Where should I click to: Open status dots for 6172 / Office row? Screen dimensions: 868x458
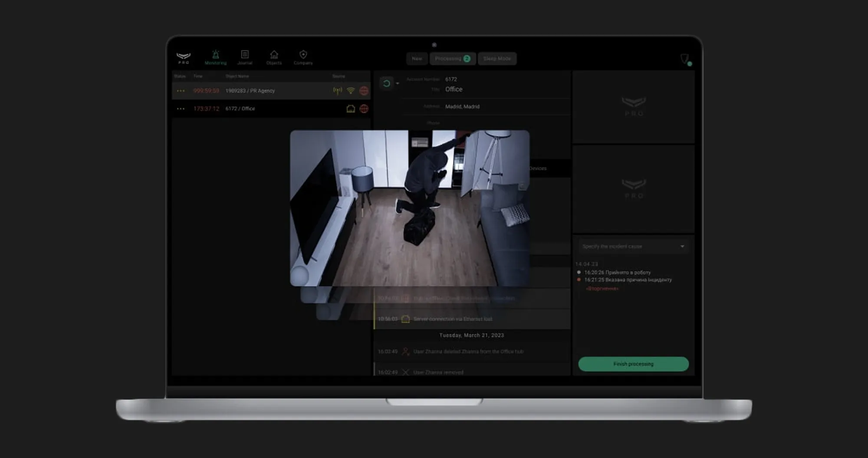click(x=181, y=109)
